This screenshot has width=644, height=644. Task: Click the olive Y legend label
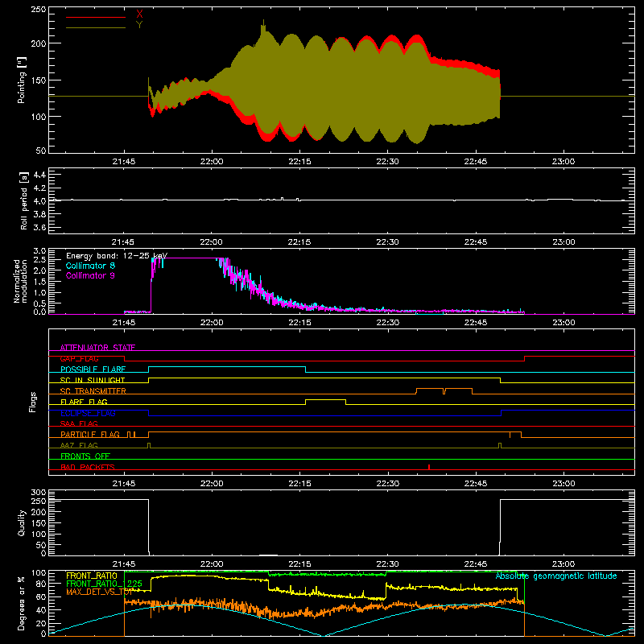coord(139,25)
